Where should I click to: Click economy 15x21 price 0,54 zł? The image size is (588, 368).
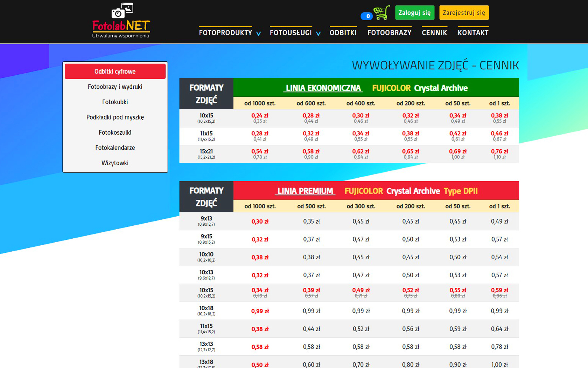pyautogui.click(x=260, y=151)
